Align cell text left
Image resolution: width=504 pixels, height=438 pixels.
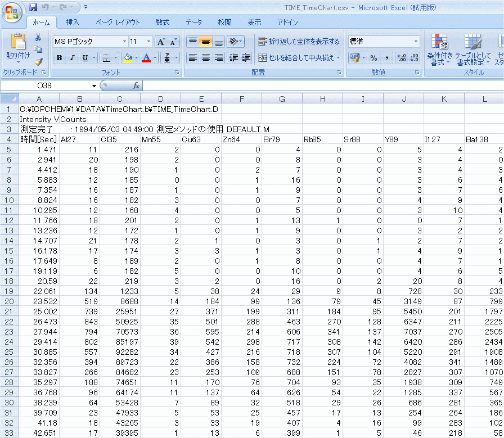[x=193, y=57]
